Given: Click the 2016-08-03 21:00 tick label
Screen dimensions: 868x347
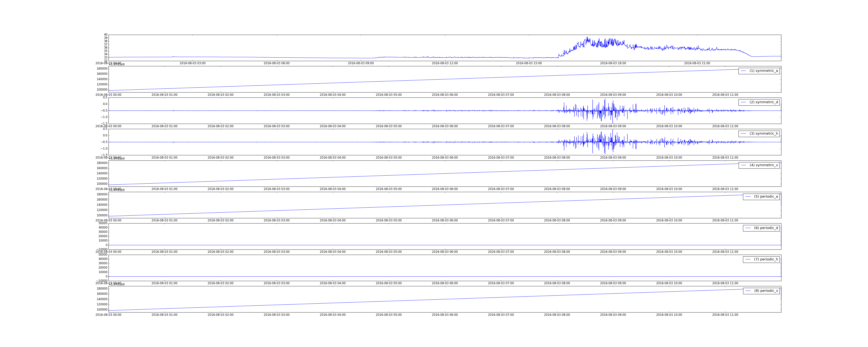Looking at the screenshot, I should pos(697,63).
